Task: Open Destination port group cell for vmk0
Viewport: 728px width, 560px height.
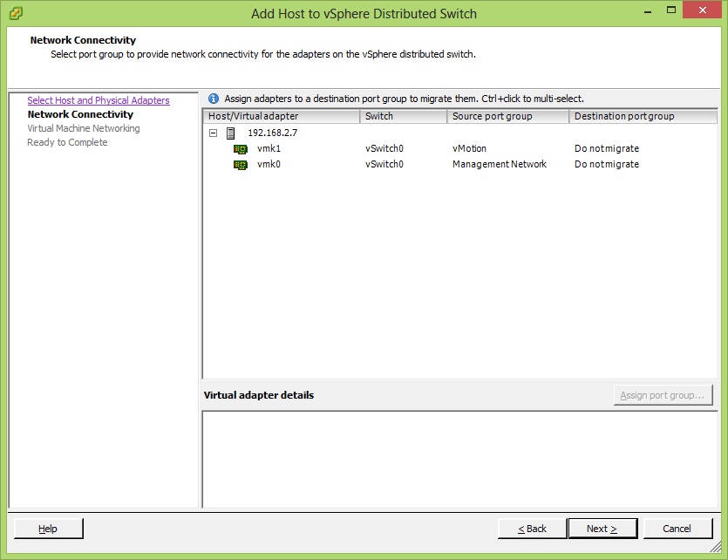Action: click(x=607, y=165)
